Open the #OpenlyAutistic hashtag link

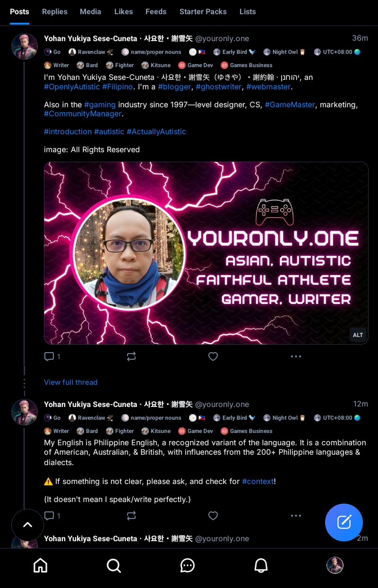point(72,87)
